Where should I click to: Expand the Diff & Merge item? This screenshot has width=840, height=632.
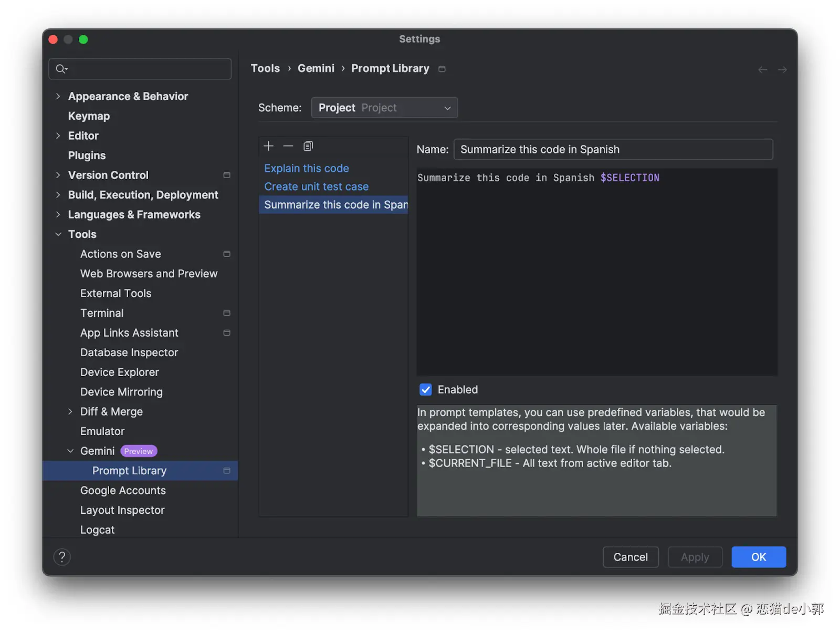point(70,411)
